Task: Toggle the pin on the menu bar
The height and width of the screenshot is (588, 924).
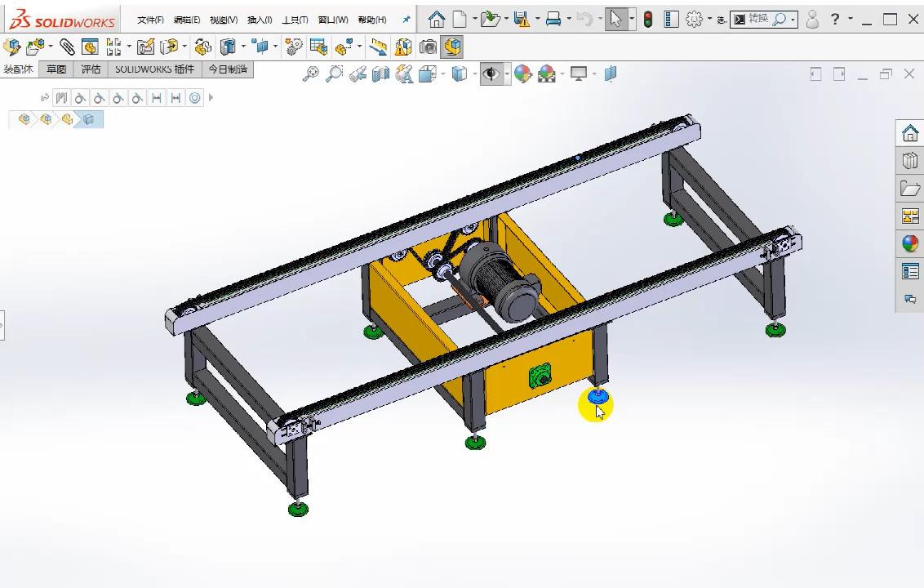Action: (x=406, y=20)
